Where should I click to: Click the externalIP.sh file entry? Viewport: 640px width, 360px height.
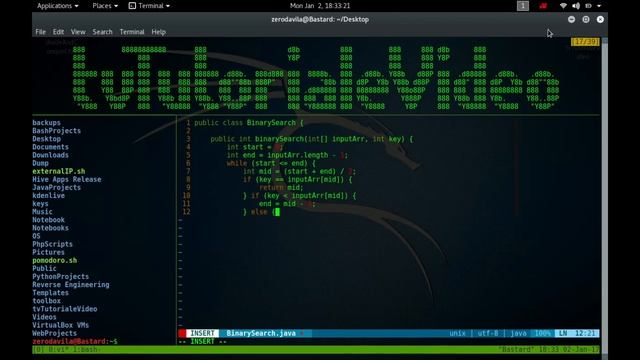pyautogui.click(x=58, y=171)
